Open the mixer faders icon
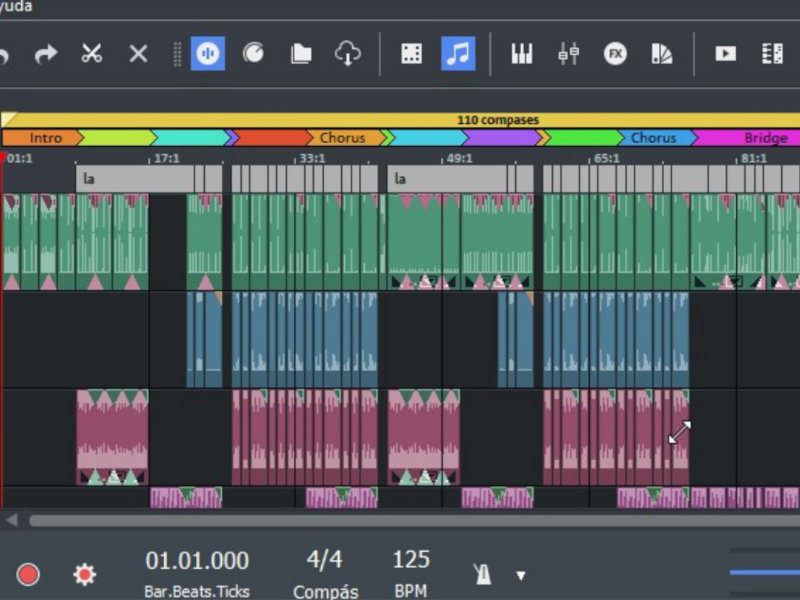The image size is (800, 600). 568,54
